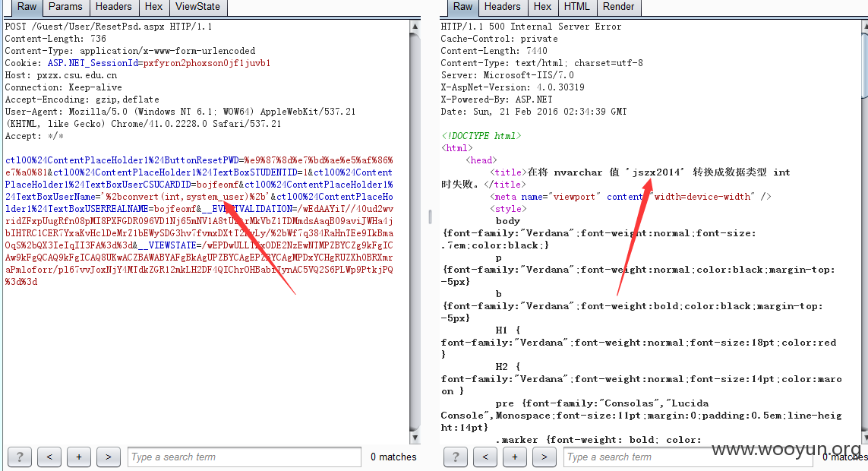Click the Connection: Keep-alive header
868x471 pixels.
63,87
